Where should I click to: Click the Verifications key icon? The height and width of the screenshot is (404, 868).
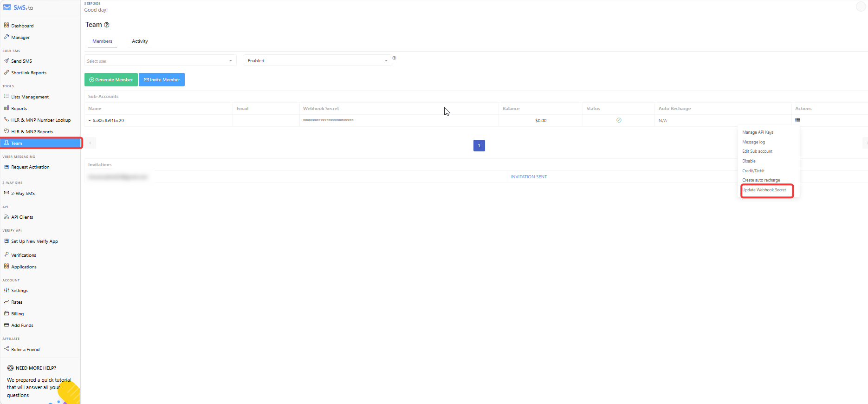(6, 254)
